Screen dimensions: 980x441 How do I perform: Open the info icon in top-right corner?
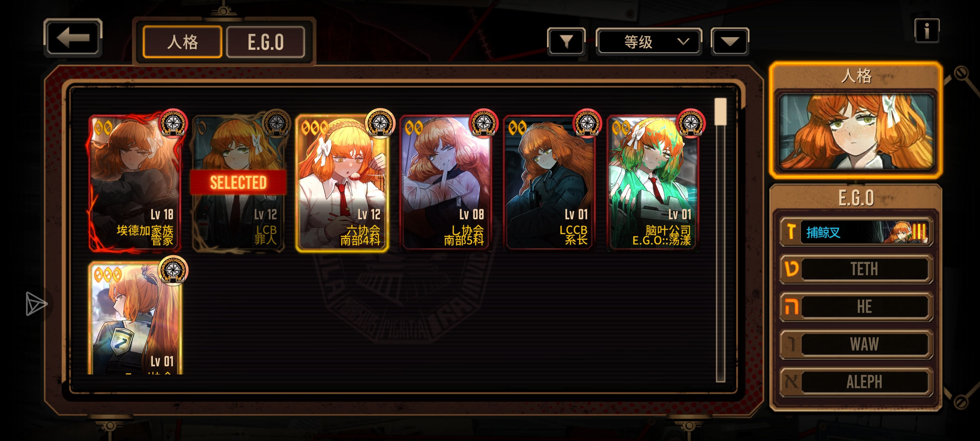[x=927, y=31]
